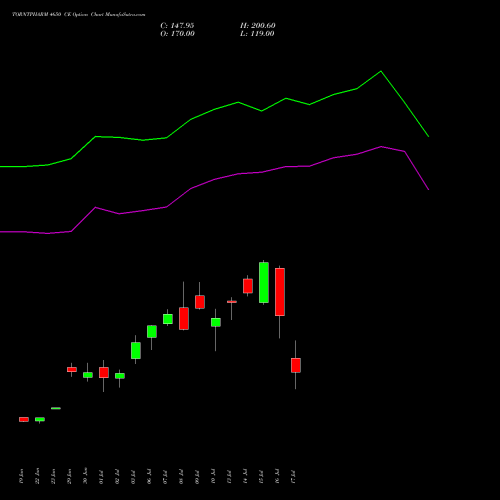Image resolution: width=500 pixels, height=500 pixels.
Task: Click the TORNTPHARM 4650 CE chart title
Action: 79,15
